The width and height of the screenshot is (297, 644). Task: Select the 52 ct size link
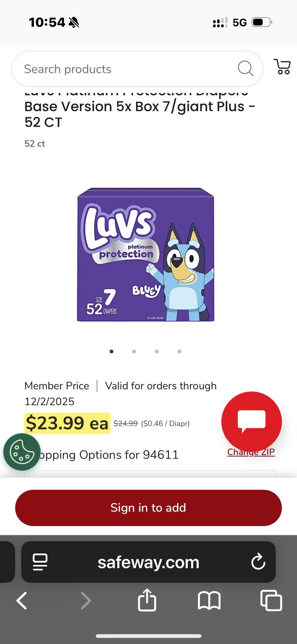(35, 144)
